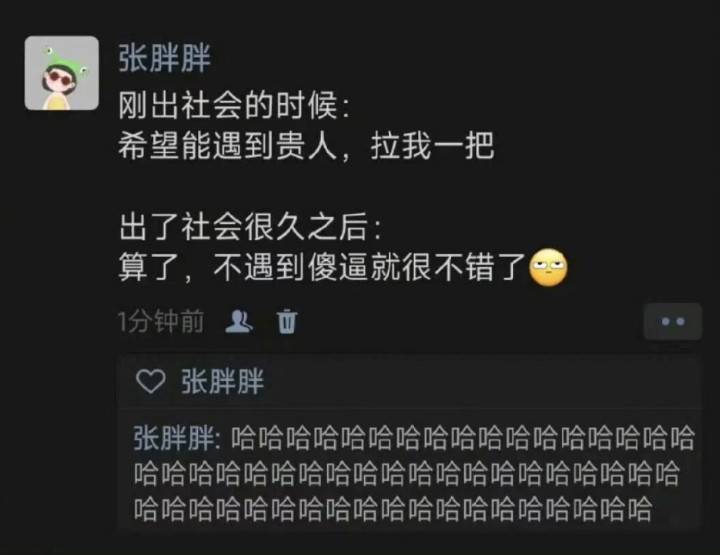Viewport: 720px width, 555px height.
Task: Tap 张胖胖 name beside the heart
Action: [x=223, y=381]
